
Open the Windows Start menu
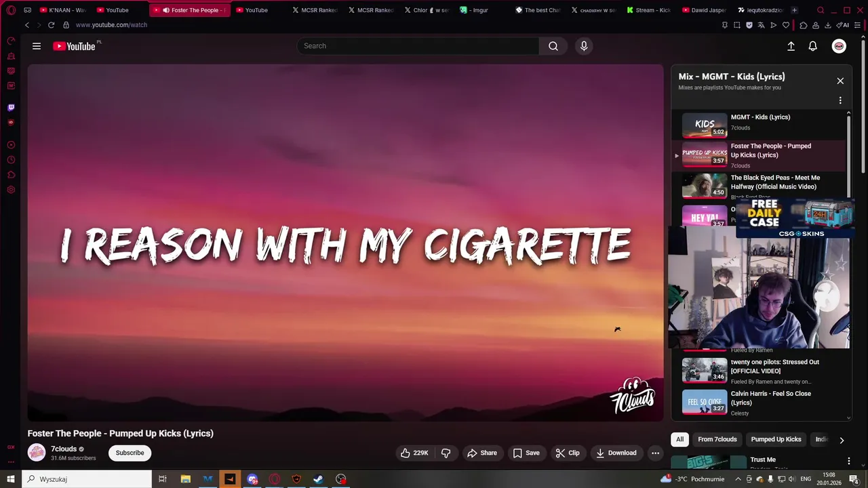click(11, 479)
